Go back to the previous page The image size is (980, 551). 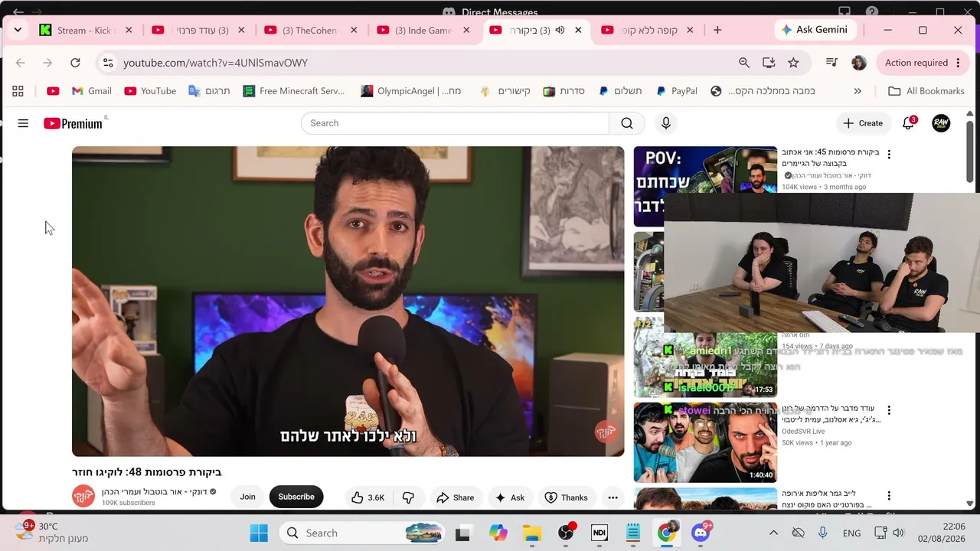tap(21, 63)
